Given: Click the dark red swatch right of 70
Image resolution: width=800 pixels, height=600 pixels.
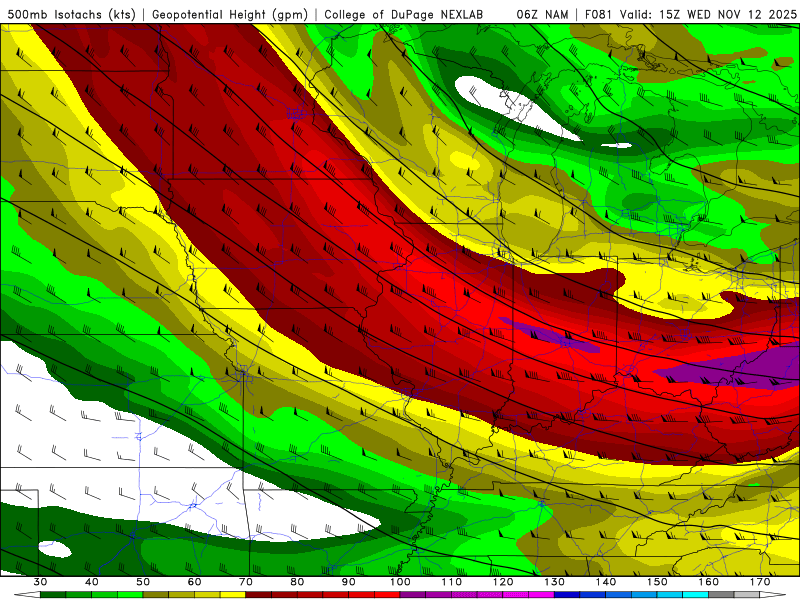Looking at the screenshot, I should (x=259, y=595).
